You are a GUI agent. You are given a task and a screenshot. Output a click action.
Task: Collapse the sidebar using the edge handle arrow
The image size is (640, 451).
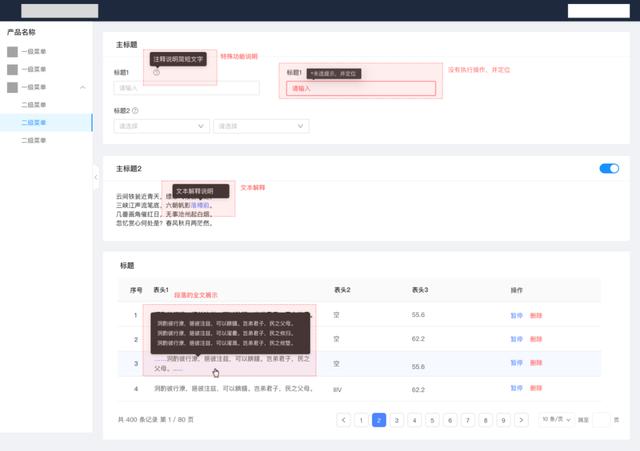point(96,177)
